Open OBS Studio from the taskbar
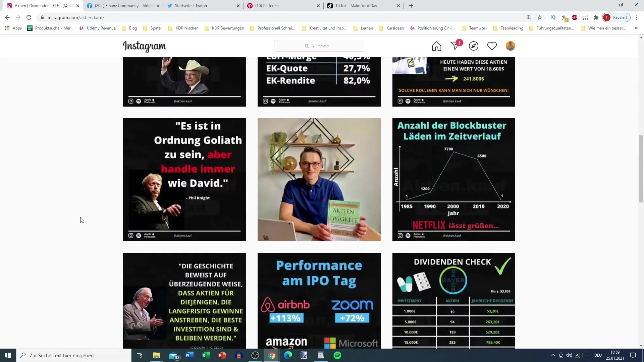The height and width of the screenshot is (362, 644). [x=255, y=355]
